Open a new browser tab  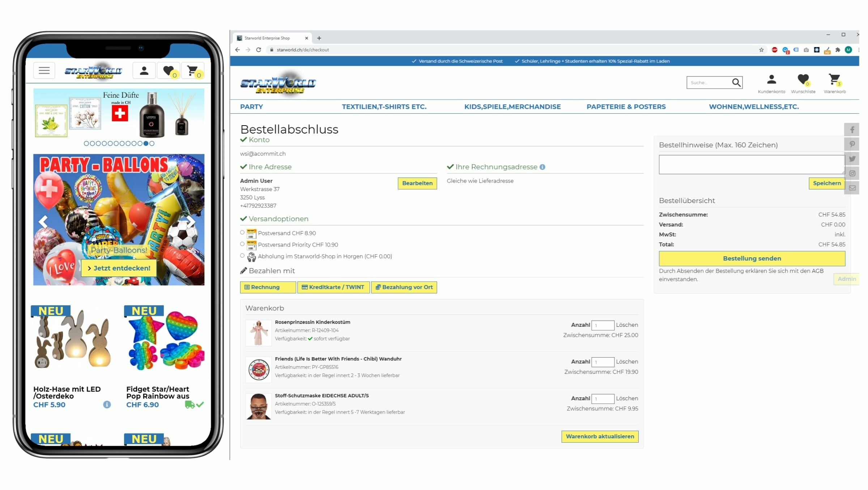pyautogui.click(x=319, y=38)
